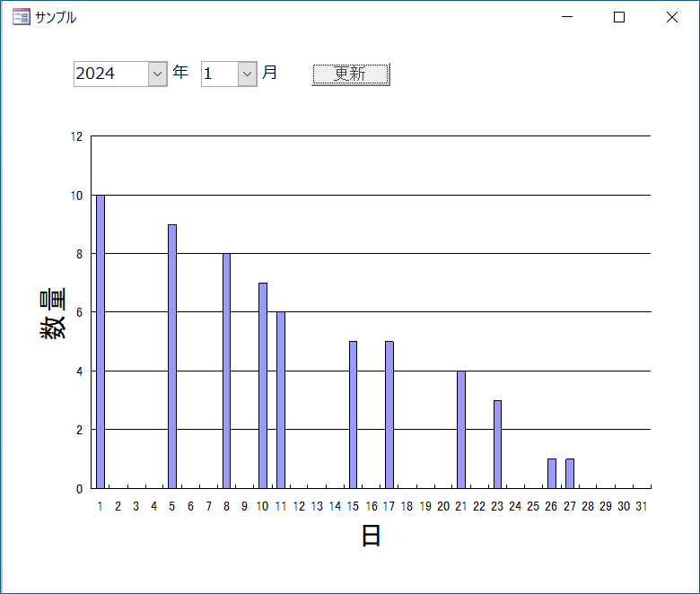Click the day 31 label on horizontal axis
Viewport: 700px width, 594px height.
point(642,506)
